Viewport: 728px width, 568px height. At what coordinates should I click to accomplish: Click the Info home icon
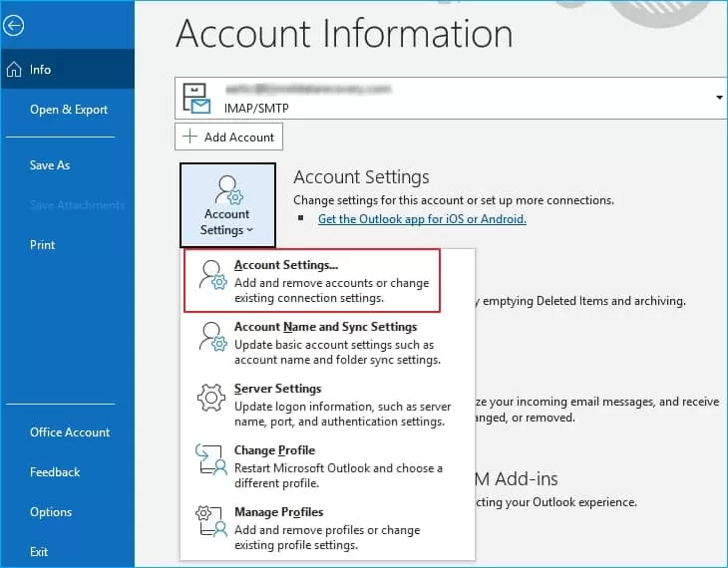pyautogui.click(x=14, y=69)
